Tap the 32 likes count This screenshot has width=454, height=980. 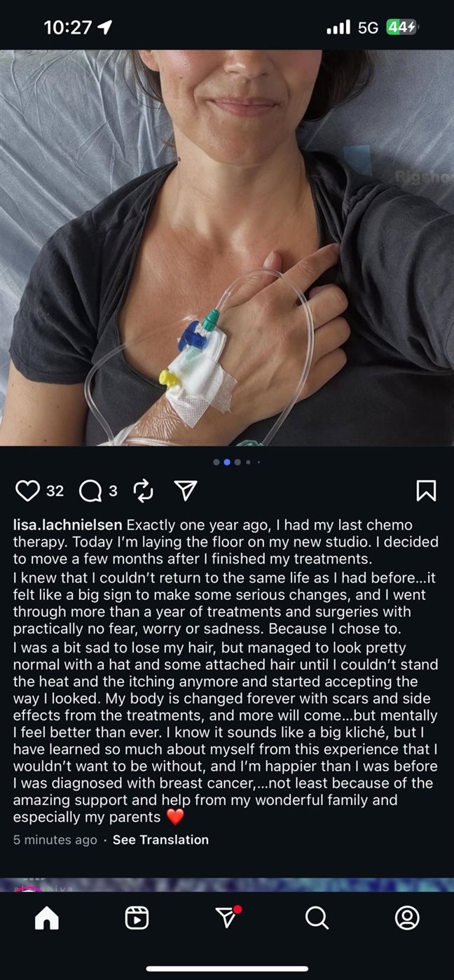(x=55, y=491)
